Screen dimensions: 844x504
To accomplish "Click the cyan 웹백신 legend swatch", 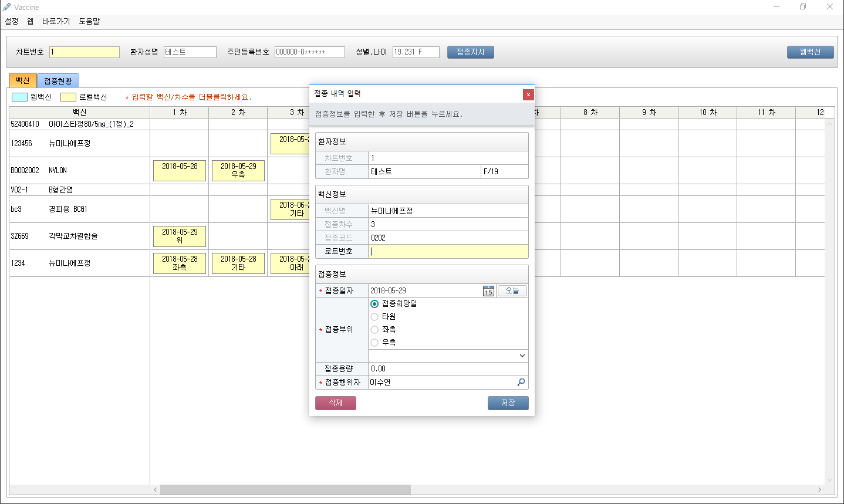I will click(19, 97).
